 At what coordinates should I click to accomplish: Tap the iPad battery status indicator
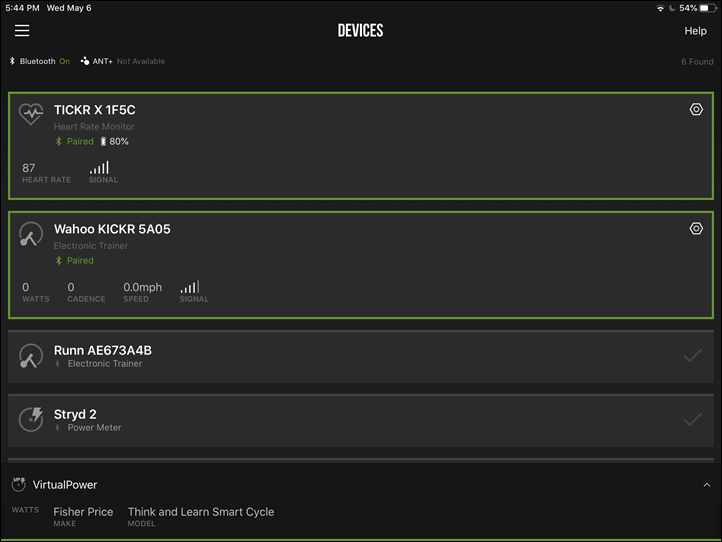[708, 8]
